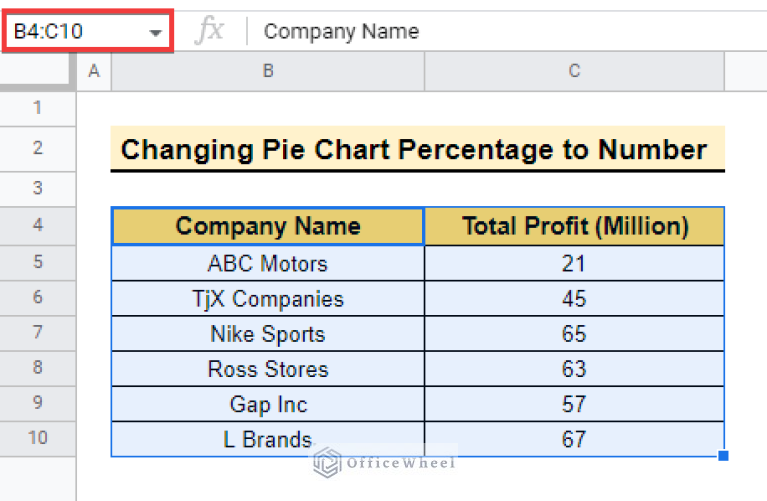Select cell with value 63

[574, 369]
